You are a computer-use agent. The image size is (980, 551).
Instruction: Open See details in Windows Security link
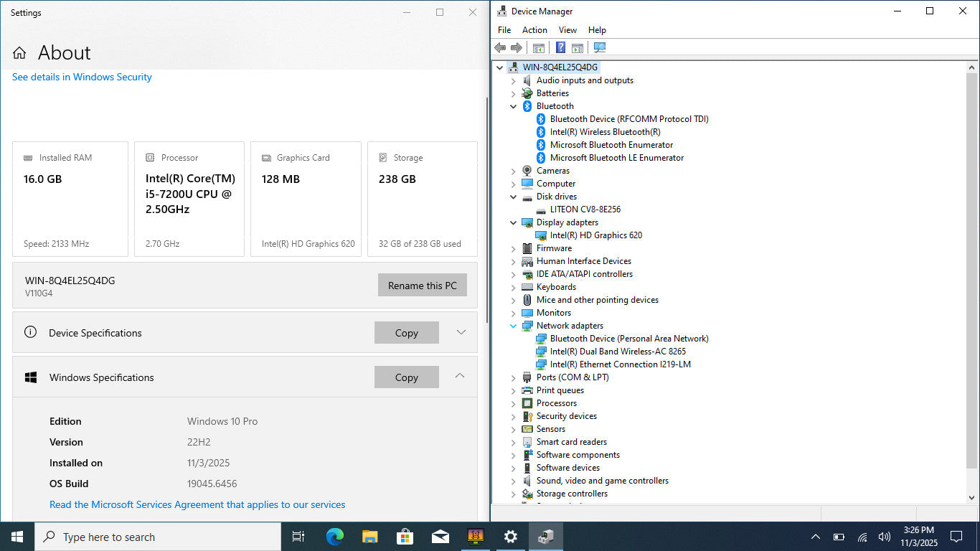(x=82, y=77)
